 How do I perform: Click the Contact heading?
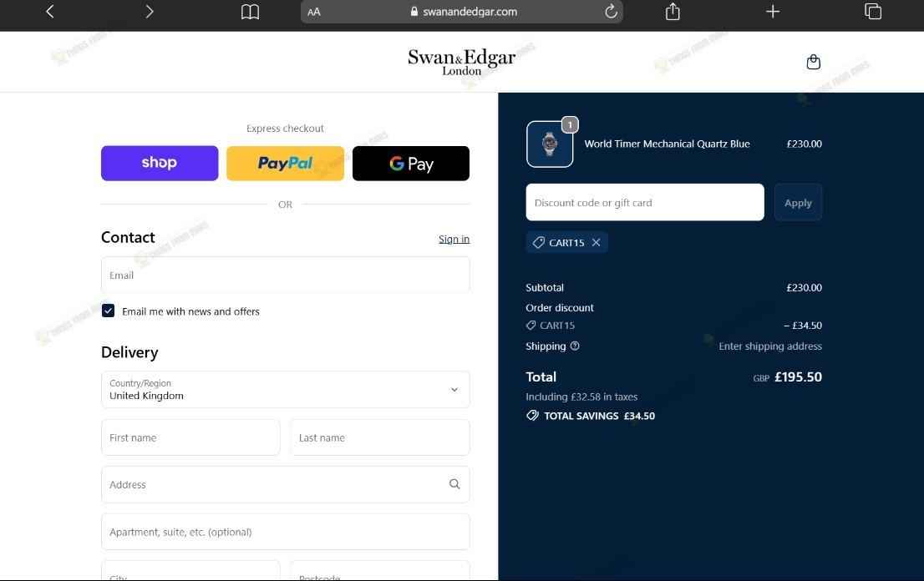[128, 237]
